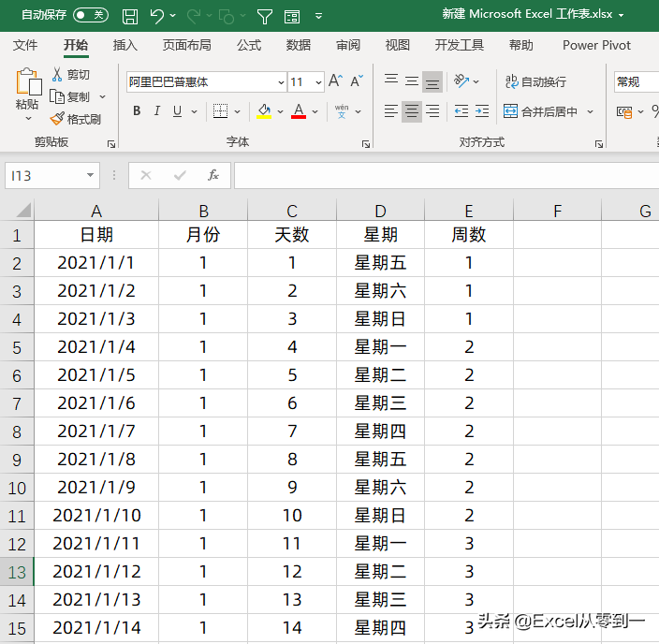Toggle Italic formatting
Screen dimensions: 659x644
[156, 111]
